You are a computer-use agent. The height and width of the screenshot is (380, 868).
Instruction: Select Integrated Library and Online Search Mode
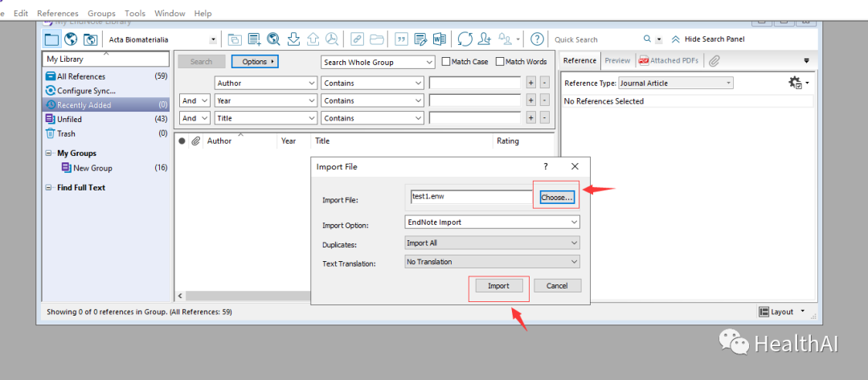(90, 39)
